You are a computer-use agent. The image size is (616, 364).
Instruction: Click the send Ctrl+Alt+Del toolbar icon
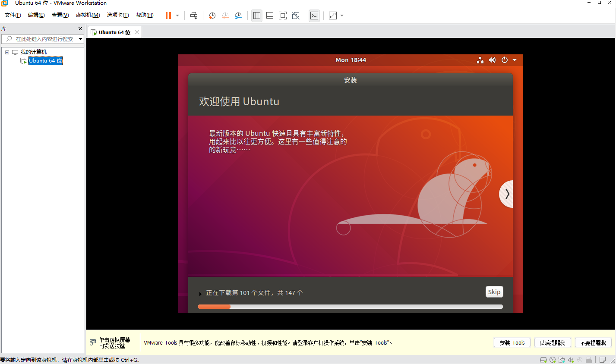[194, 16]
